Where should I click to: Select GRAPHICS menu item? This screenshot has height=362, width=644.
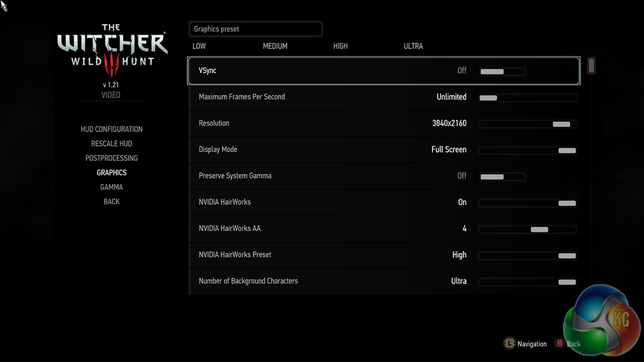click(x=111, y=172)
